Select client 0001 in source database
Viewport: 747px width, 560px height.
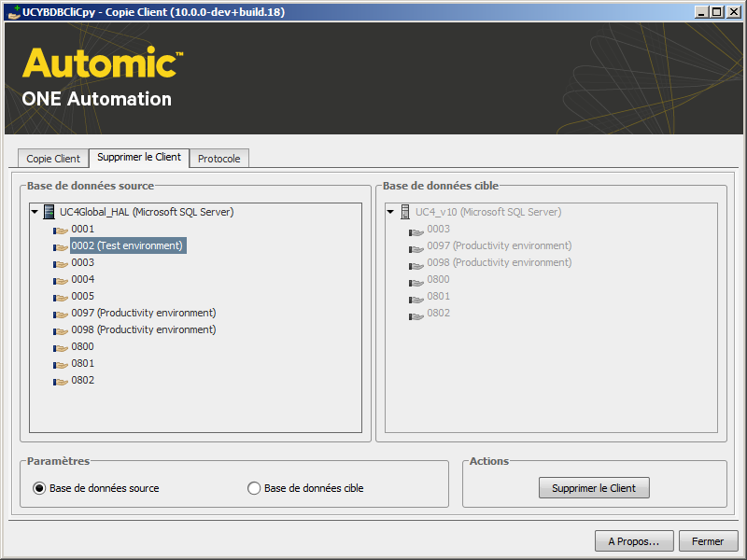[83, 229]
